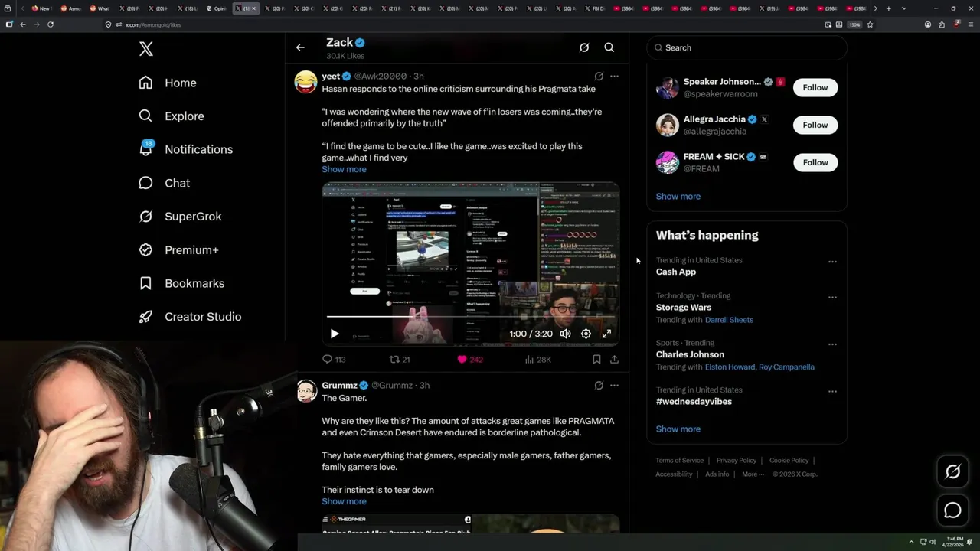This screenshot has height=551, width=980.
Task: Expand yeet's post with Show more
Action: [344, 169]
